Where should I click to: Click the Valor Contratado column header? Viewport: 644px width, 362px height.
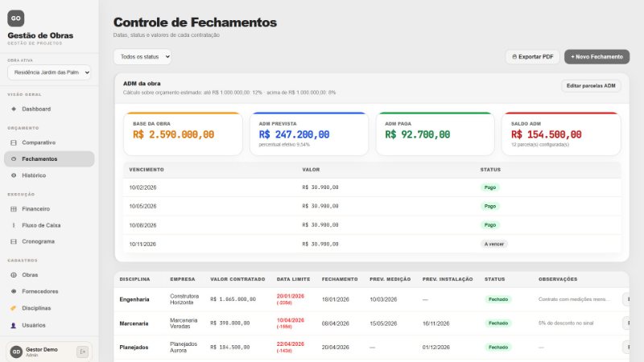tap(237, 279)
